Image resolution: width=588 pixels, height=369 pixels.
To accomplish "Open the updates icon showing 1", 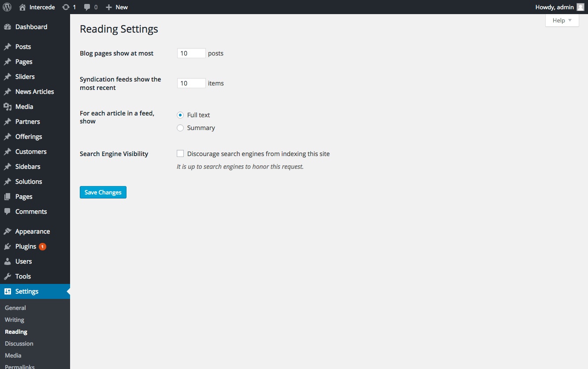I will (66, 7).
